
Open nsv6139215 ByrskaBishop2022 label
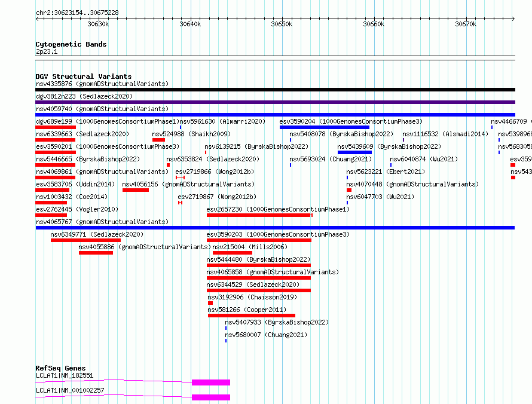[256, 146]
